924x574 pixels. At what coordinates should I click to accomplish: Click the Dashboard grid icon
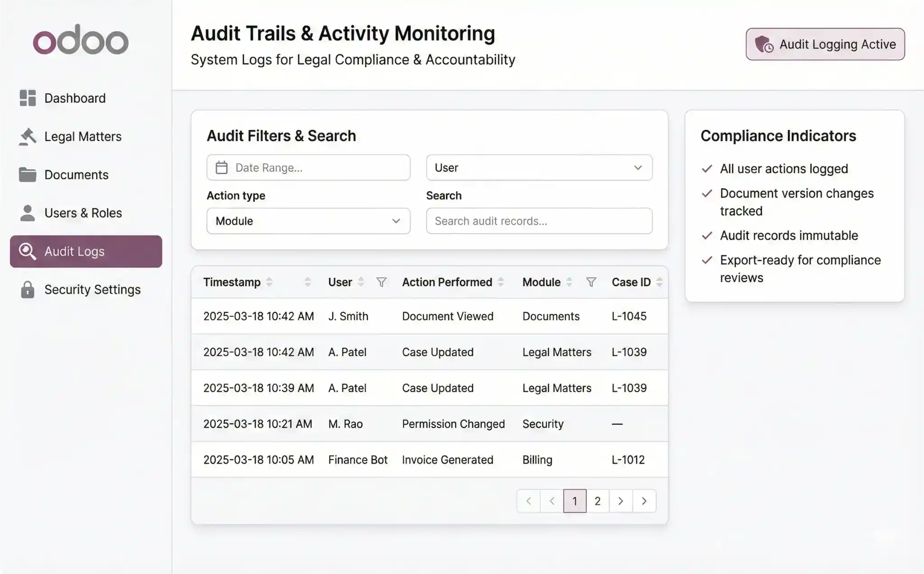(x=28, y=98)
